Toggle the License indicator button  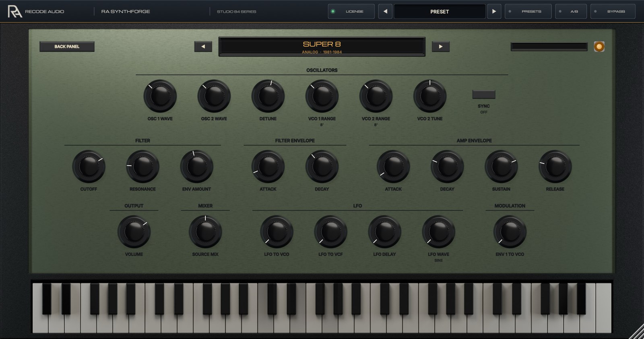(x=351, y=11)
